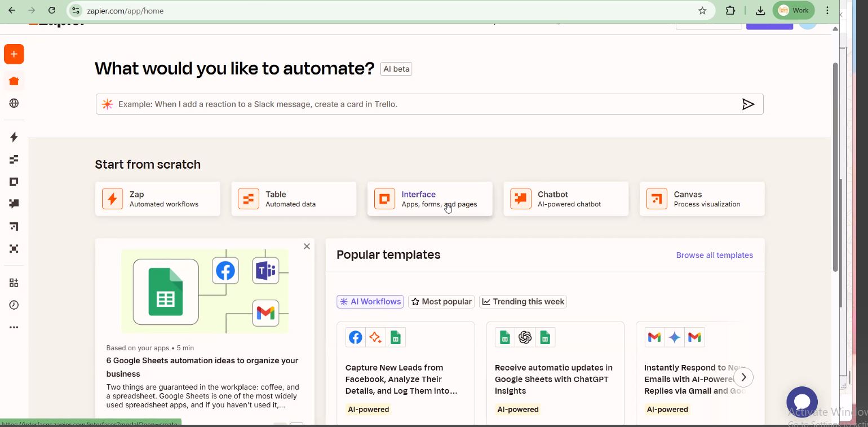This screenshot has height=427, width=868.
Task: Open the Tables icon in the sidebar
Action: pos(14,160)
